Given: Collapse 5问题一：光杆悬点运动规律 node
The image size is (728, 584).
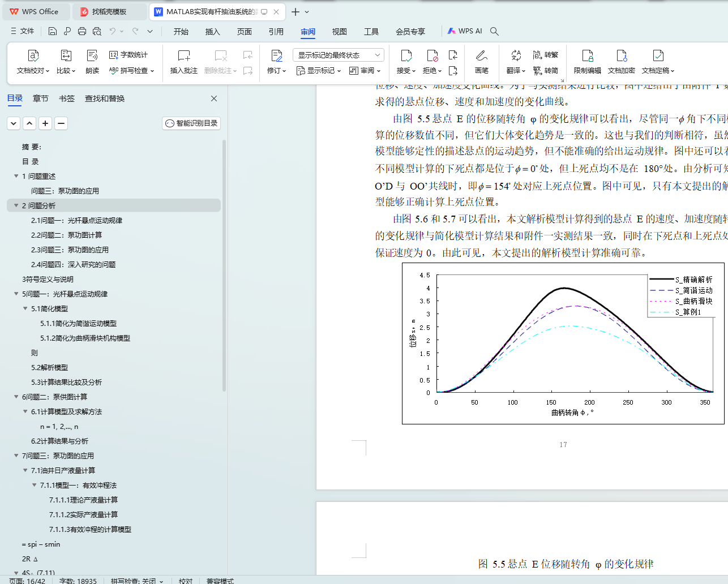Looking at the screenshot, I should pyautogui.click(x=16, y=294).
